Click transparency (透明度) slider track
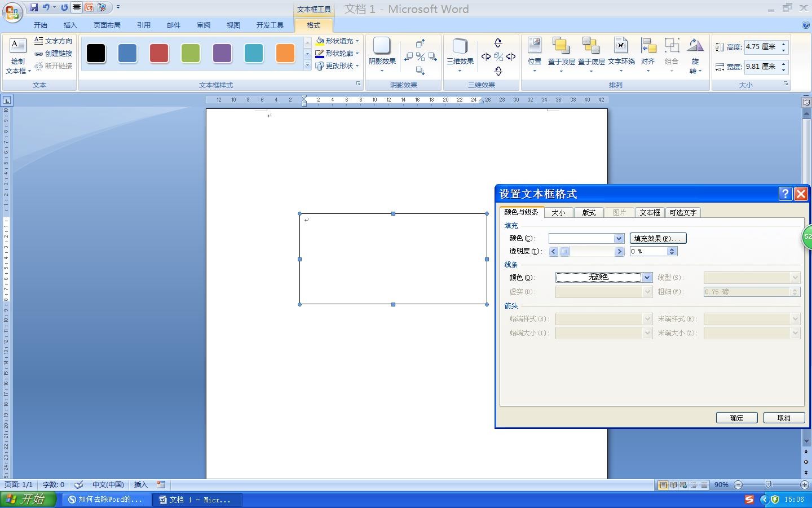 586,251
